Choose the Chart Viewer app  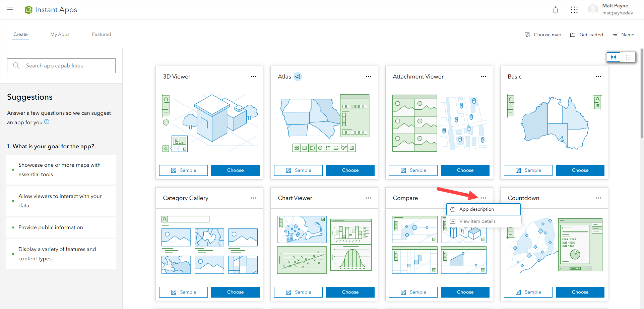click(x=350, y=292)
